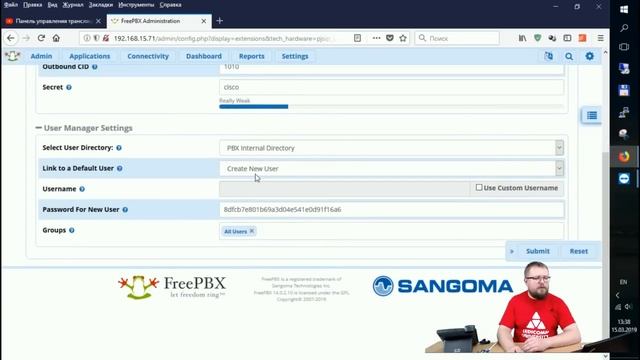Open the Инструменты menu in Firefox
The width and height of the screenshot is (640, 360).
(x=136, y=5)
